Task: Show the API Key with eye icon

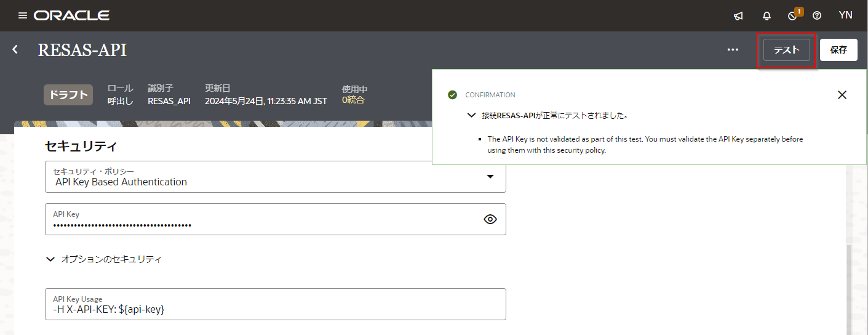Action: (x=490, y=219)
